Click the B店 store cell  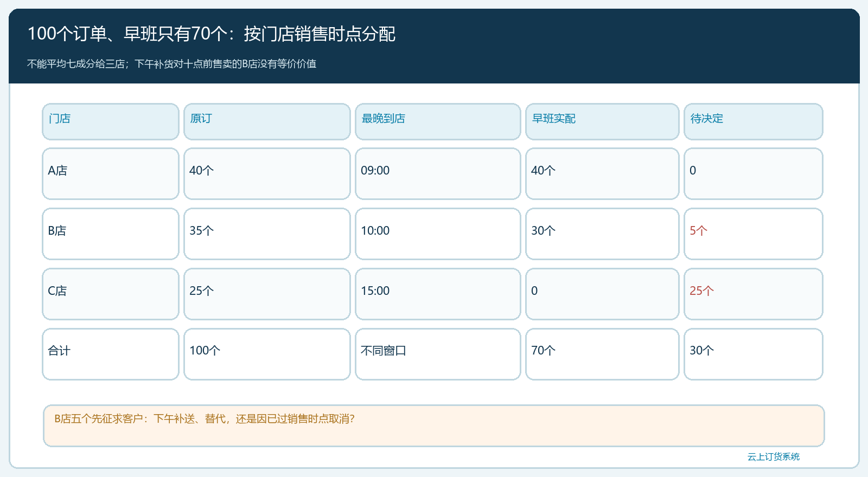(111, 234)
